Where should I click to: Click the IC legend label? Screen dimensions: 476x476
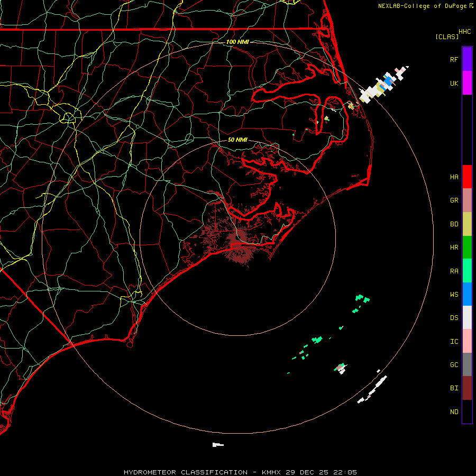point(454,341)
